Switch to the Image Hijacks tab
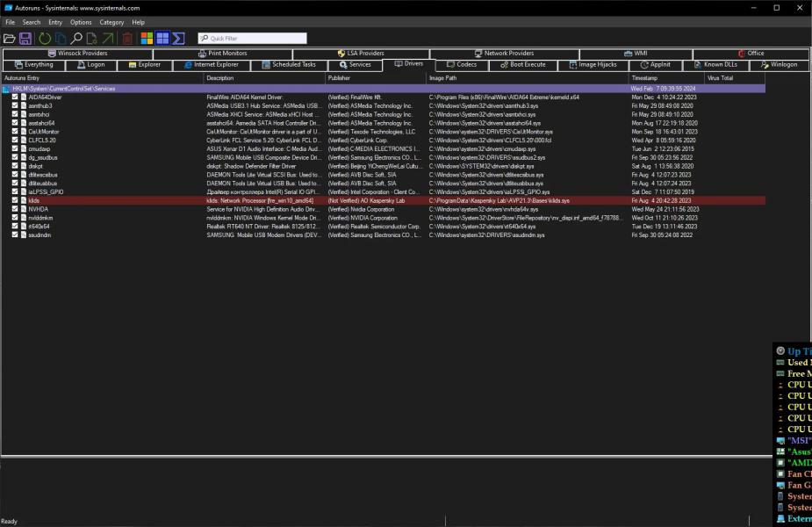Screen dimensions: 812x527 [593, 65]
